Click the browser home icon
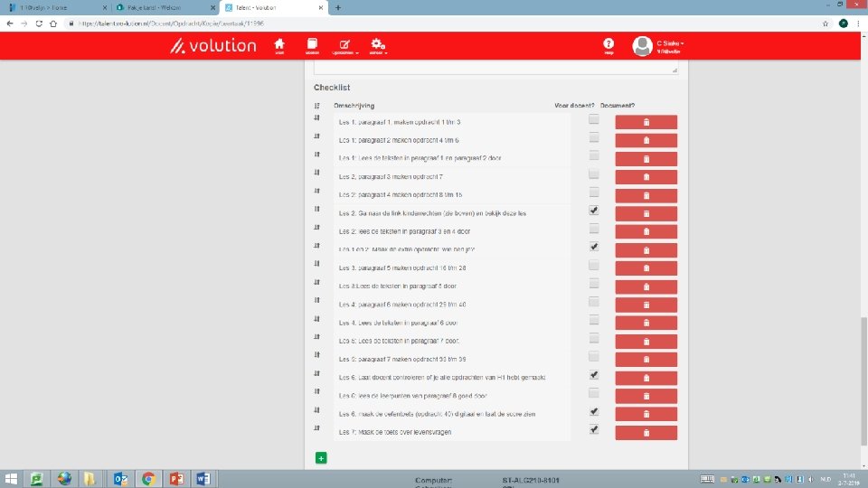 coord(53,23)
